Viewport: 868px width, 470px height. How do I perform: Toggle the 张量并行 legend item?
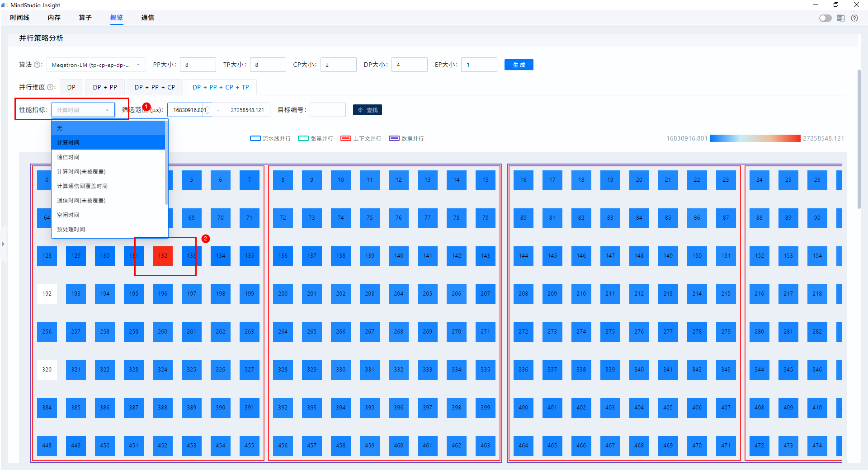click(316, 138)
